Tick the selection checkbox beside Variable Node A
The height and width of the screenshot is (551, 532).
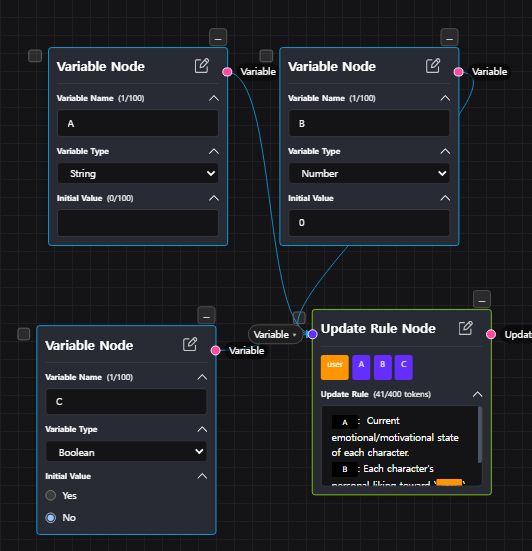click(x=35, y=56)
